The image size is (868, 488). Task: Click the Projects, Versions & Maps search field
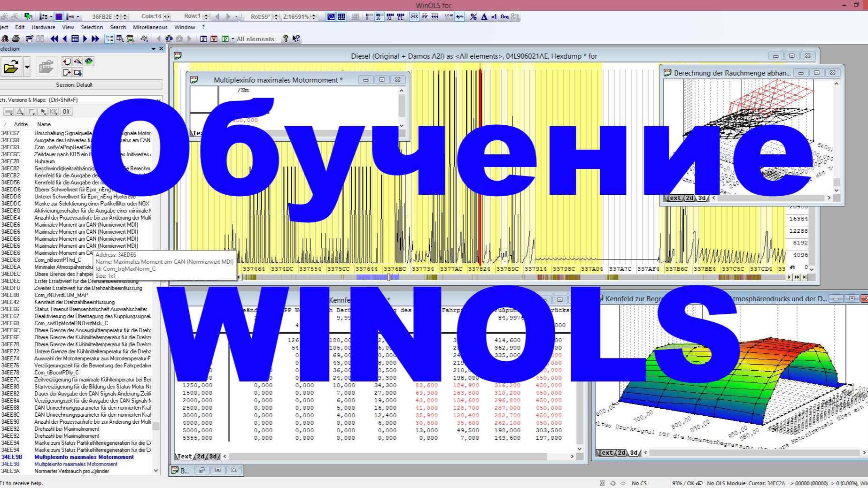pyautogui.click(x=80, y=100)
